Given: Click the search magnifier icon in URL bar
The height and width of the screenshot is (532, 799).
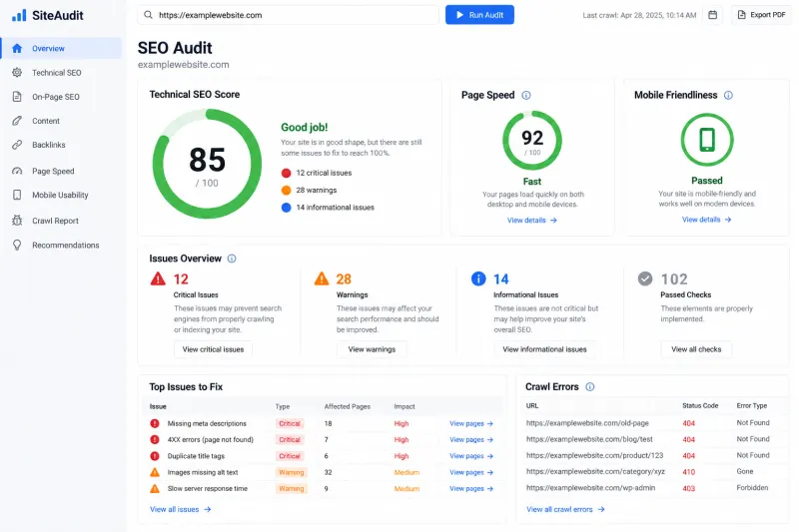Looking at the screenshot, I should [148, 15].
